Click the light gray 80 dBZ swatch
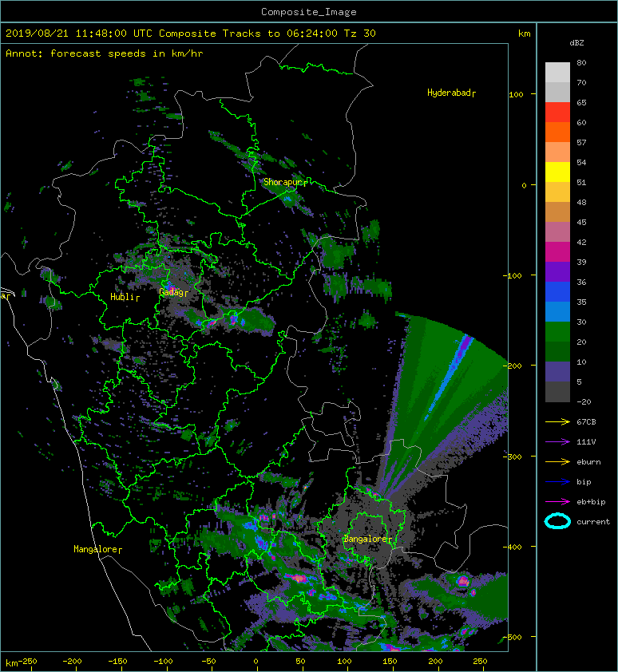The width and height of the screenshot is (618, 672). tap(557, 72)
